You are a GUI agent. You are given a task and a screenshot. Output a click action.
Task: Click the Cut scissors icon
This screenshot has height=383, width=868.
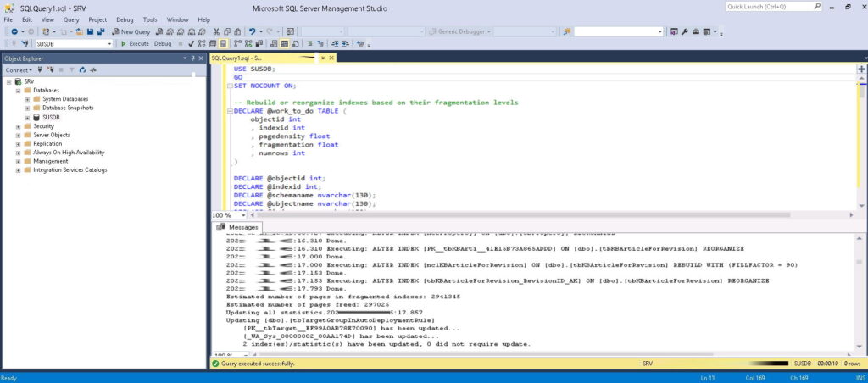tap(216, 31)
